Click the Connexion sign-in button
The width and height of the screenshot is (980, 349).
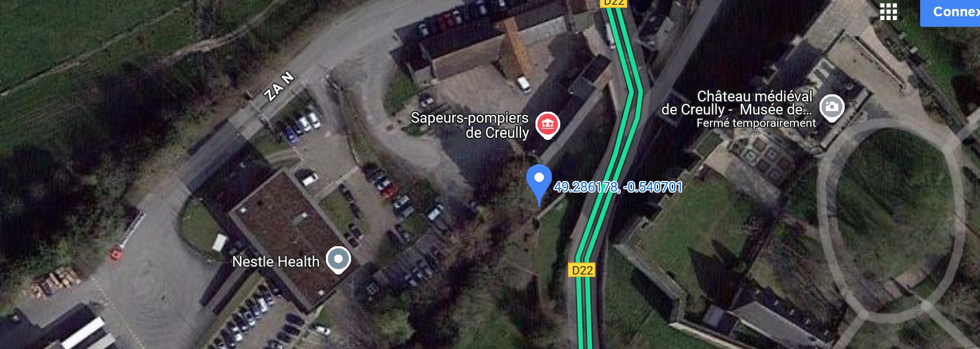pos(950,12)
